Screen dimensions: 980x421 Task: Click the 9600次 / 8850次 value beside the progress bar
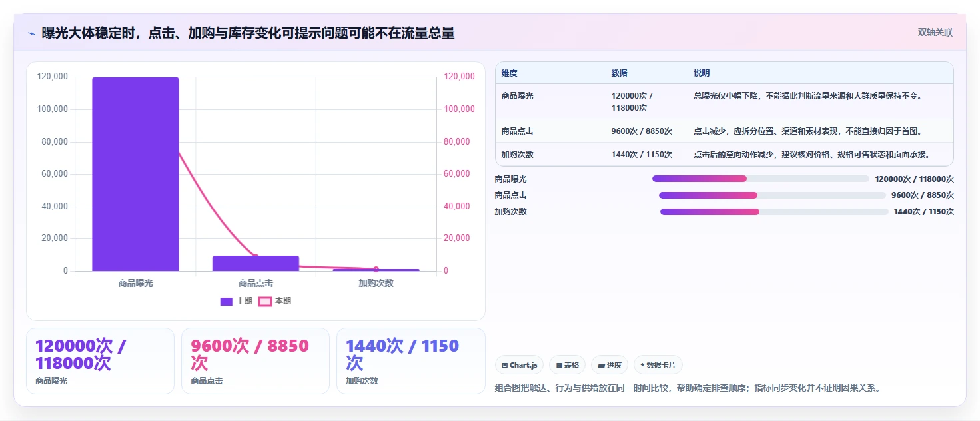tap(923, 195)
